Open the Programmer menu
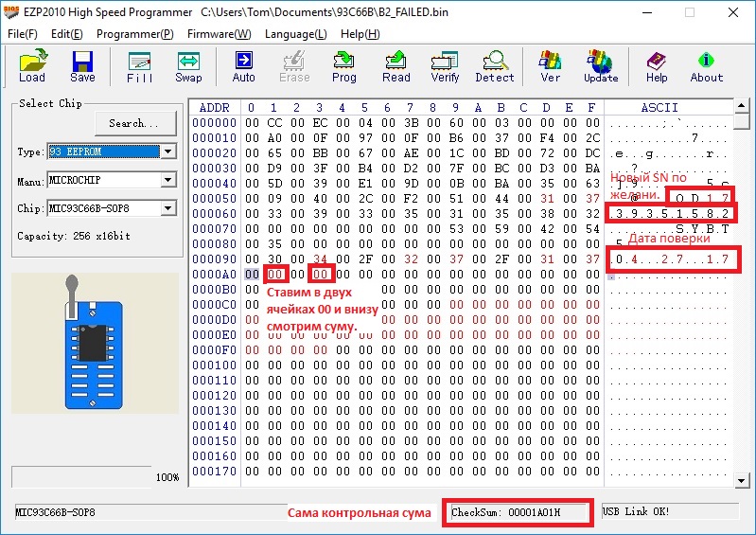 [x=134, y=34]
